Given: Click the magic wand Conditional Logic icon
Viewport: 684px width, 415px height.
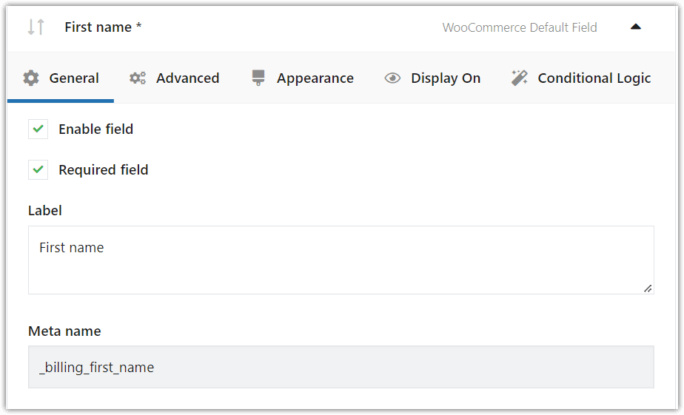Looking at the screenshot, I should click(x=519, y=78).
